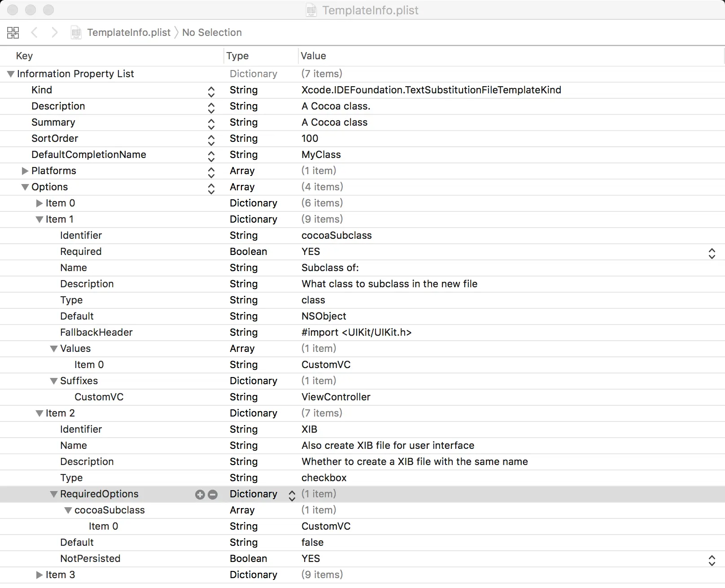Collapse the Options array
Screen dimensions: 725x588
(25, 187)
